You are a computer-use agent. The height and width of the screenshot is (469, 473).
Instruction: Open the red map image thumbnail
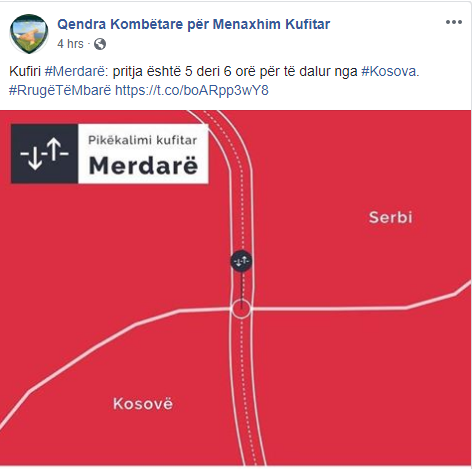tap(236, 288)
